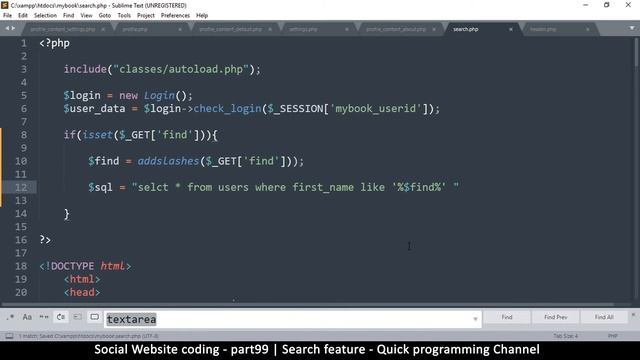Click the status message about search.php saved
This screenshot has height=360, width=640.
pyautogui.click(x=89, y=336)
